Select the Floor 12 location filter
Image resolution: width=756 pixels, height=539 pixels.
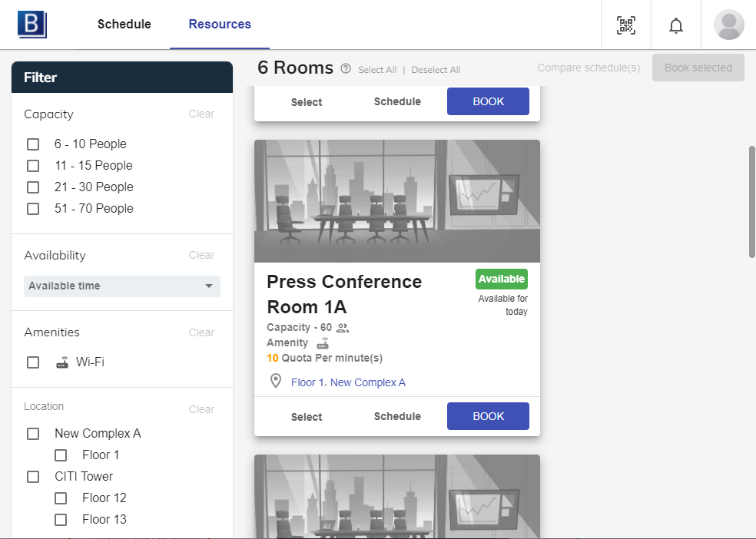point(61,498)
